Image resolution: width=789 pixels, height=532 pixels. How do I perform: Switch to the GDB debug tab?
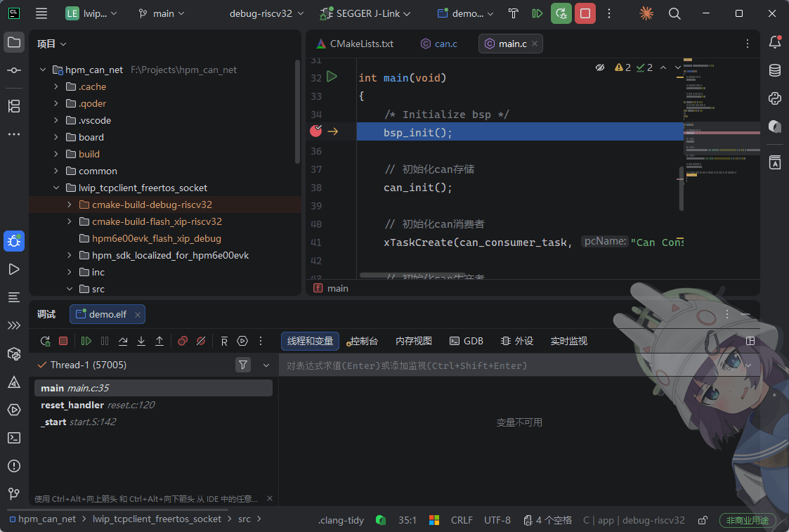coord(467,341)
